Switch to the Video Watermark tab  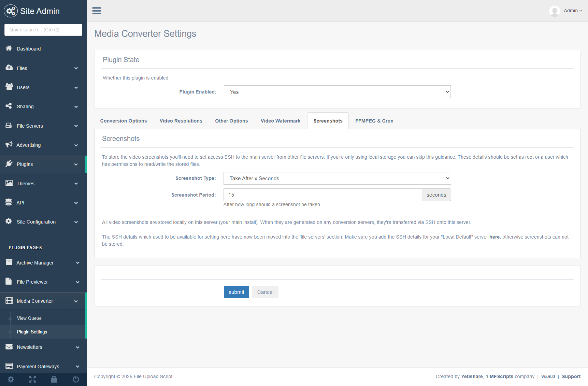(x=280, y=121)
